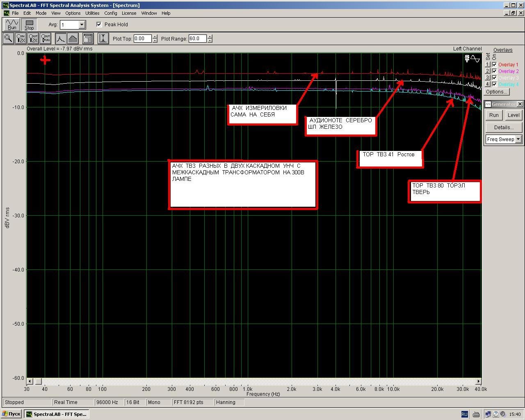
Task: Switch to bar graph plot style
Action: coord(73,39)
